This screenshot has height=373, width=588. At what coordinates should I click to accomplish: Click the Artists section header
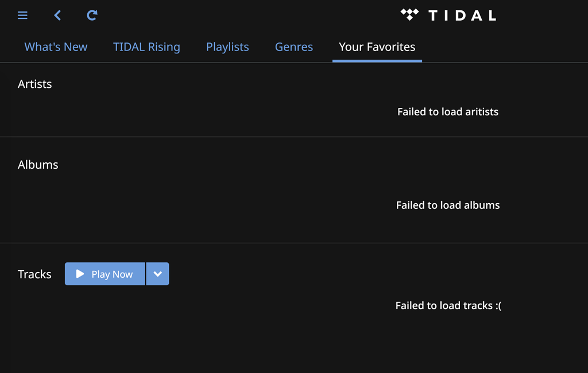point(34,84)
